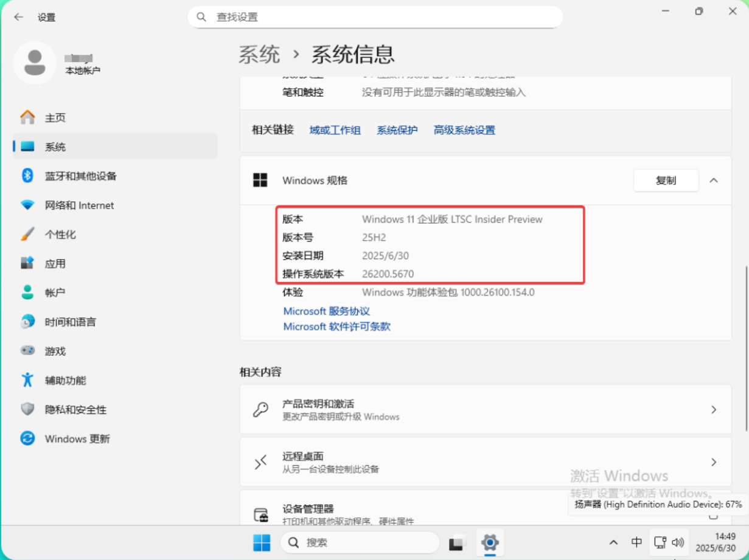The image size is (749, 560).
Task: Expand the 远程桌面 row arrow
Action: pyautogui.click(x=714, y=462)
